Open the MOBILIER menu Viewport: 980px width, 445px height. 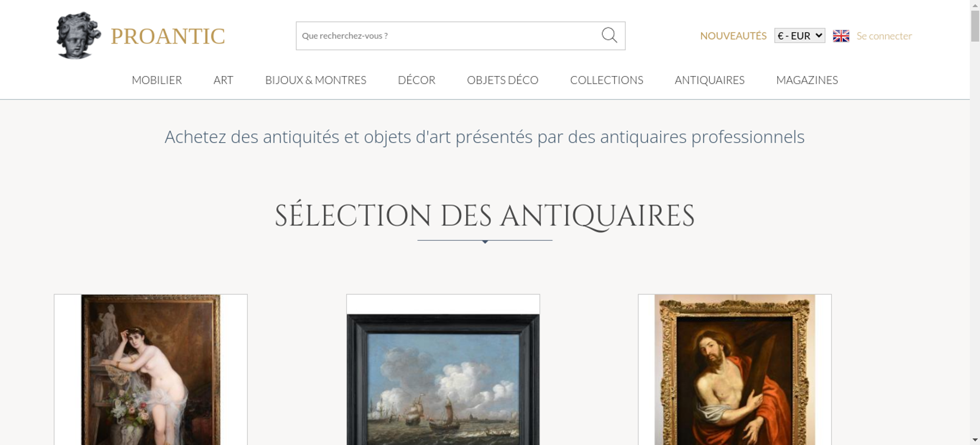(x=157, y=80)
